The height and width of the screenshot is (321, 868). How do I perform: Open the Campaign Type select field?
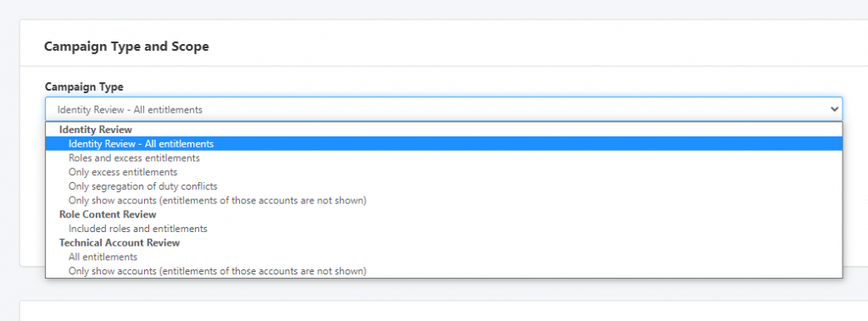(x=444, y=109)
